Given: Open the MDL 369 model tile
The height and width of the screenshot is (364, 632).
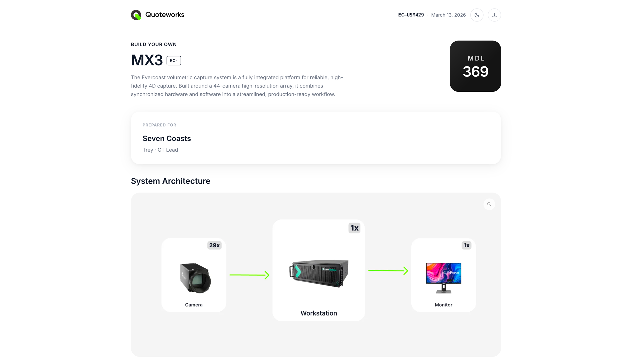Looking at the screenshot, I should [475, 66].
